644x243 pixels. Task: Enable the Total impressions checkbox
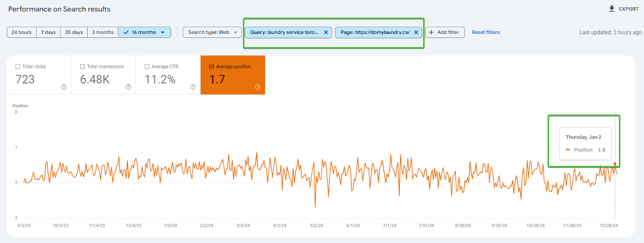coord(83,67)
